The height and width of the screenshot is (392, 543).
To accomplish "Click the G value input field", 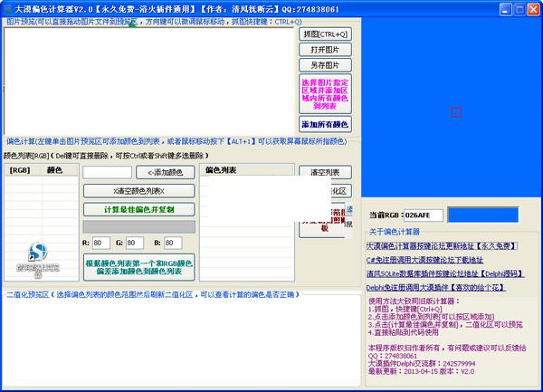I will pos(135,243).
